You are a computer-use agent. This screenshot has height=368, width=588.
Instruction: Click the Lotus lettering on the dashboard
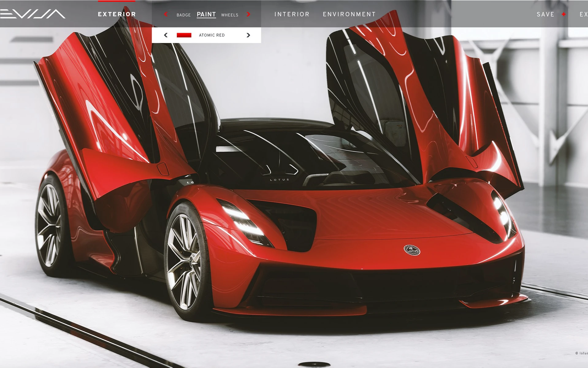[x=279, y=180]
